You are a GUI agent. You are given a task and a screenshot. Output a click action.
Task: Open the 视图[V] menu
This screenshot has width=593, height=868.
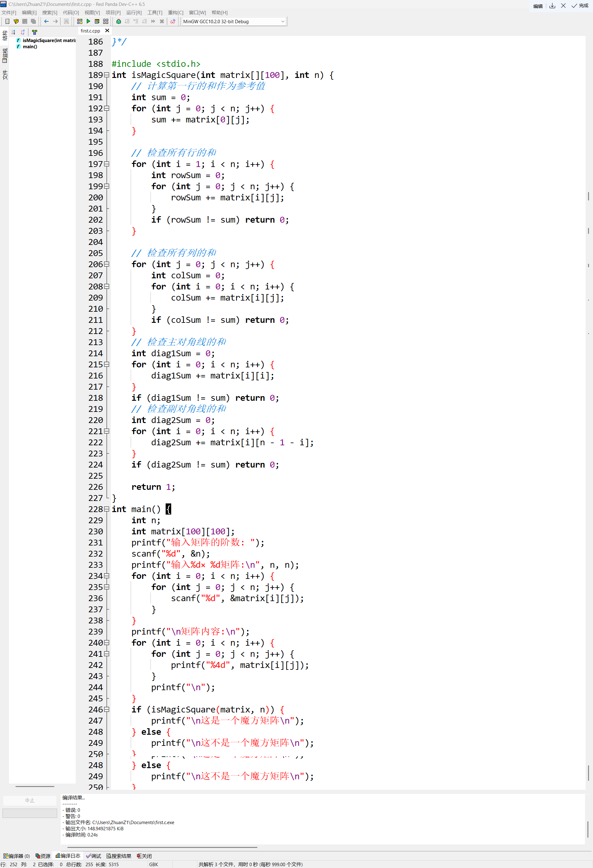point(92,12)
